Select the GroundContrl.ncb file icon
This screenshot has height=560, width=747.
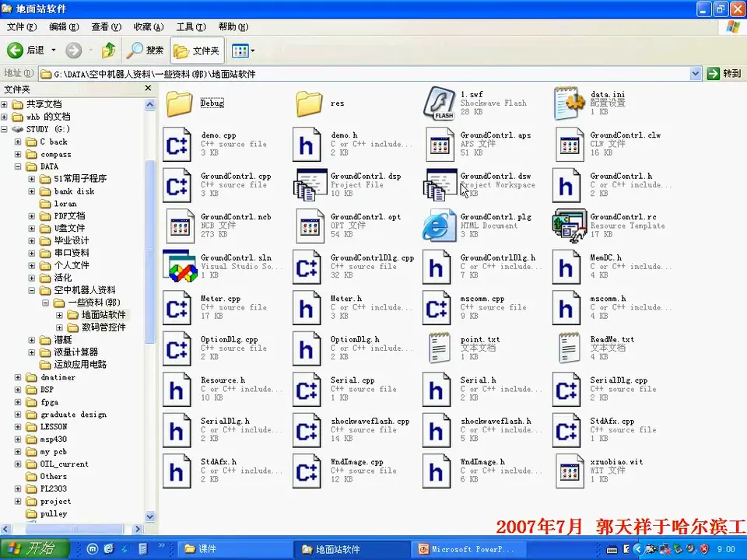click(x=179, y=226)
